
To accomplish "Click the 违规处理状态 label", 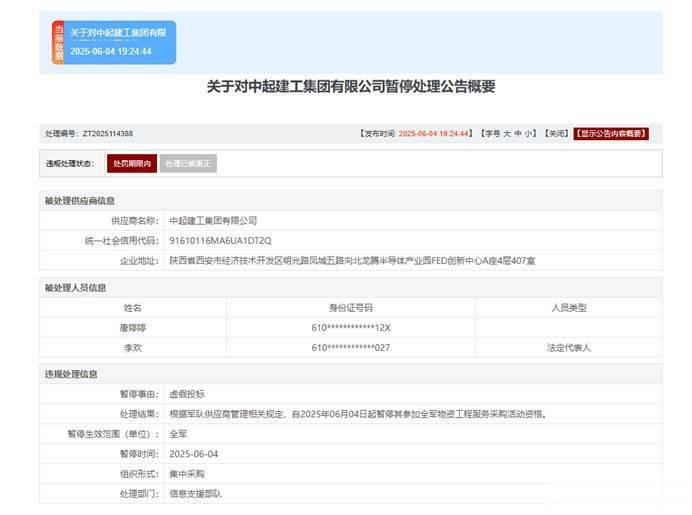I will (70, 164).
